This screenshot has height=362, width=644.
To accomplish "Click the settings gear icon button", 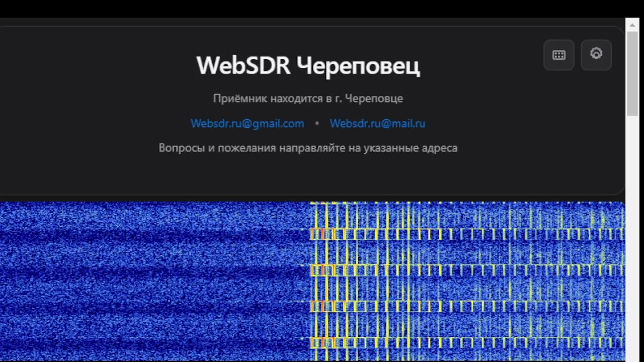I will pos(596,55).
